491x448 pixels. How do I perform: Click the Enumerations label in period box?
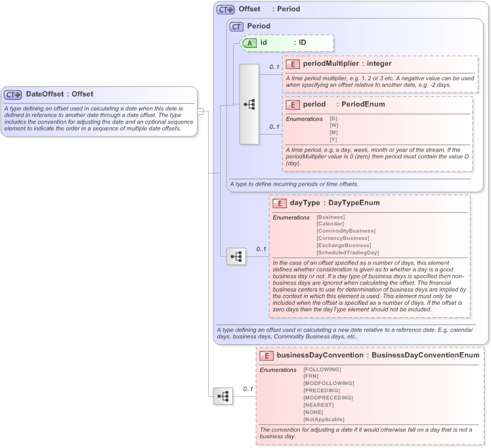pos(304,119)
